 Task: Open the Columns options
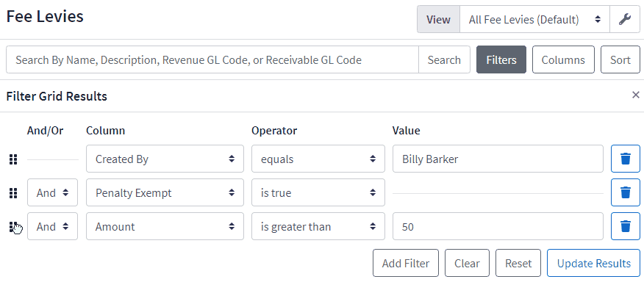563,59
